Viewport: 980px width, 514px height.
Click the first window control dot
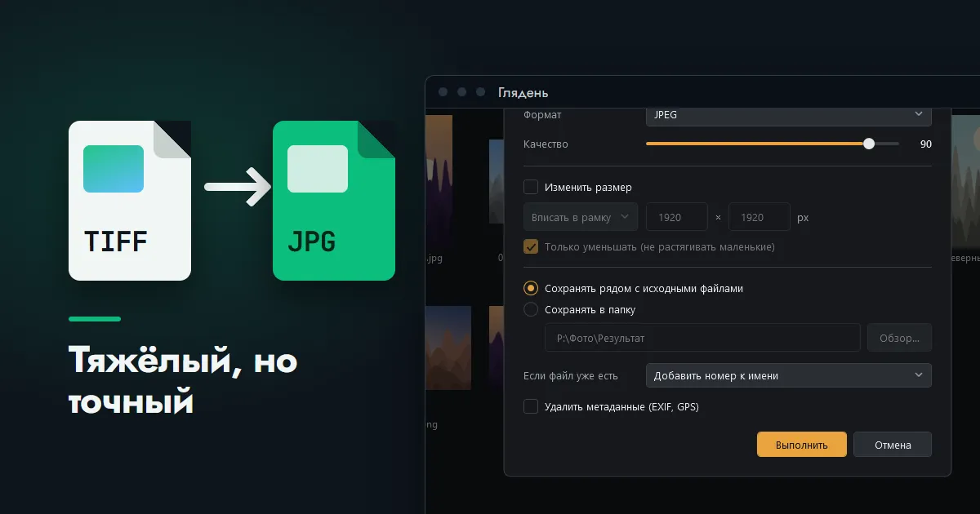pyautogui.click(x=443, y=92)
